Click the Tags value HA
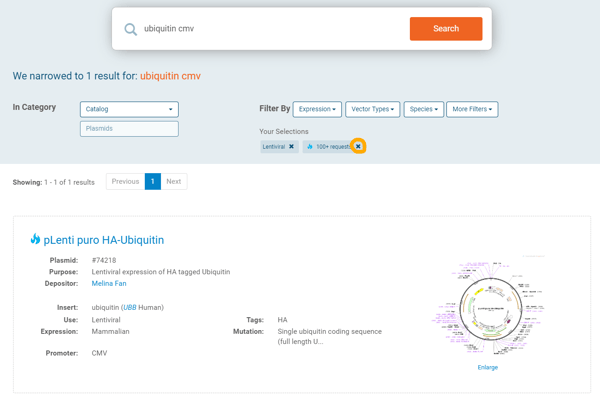Screen dimensions: 600x398 (x=282, y=320)
